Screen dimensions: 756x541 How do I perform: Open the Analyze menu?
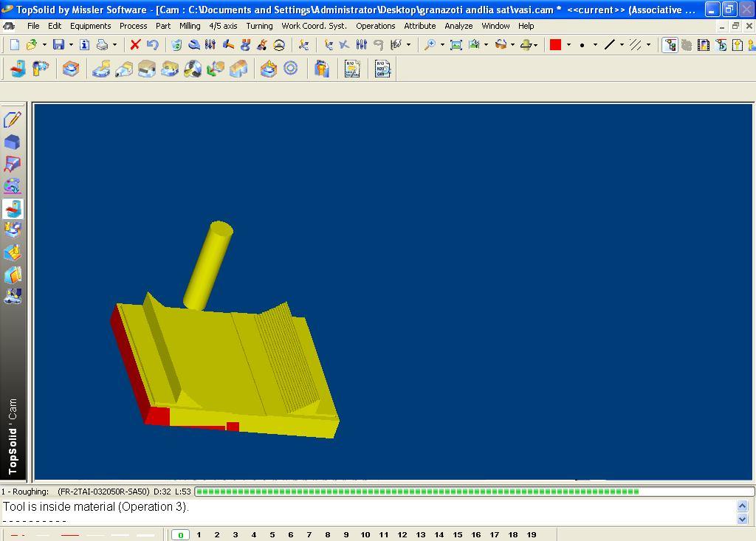[458, 26]
